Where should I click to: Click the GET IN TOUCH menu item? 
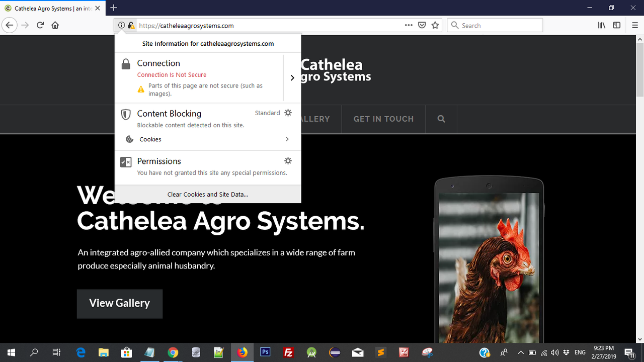coord(383,119)
